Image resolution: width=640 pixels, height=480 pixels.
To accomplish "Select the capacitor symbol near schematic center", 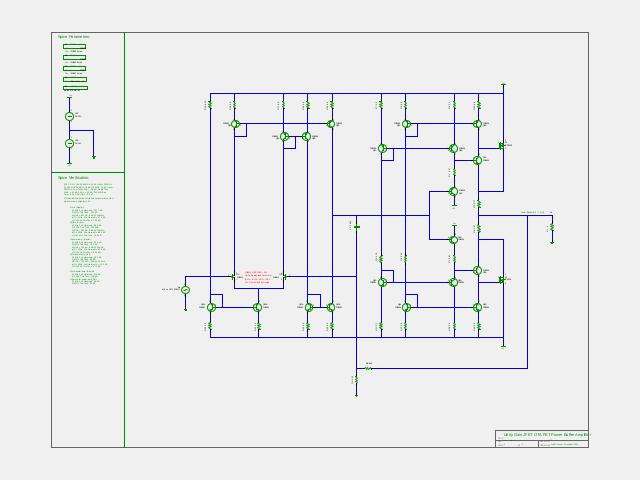I will [357, 227].
